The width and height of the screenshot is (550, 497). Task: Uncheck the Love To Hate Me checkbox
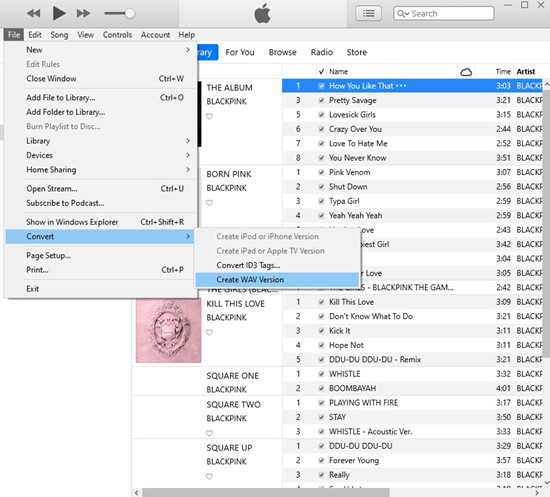(321, 143)
